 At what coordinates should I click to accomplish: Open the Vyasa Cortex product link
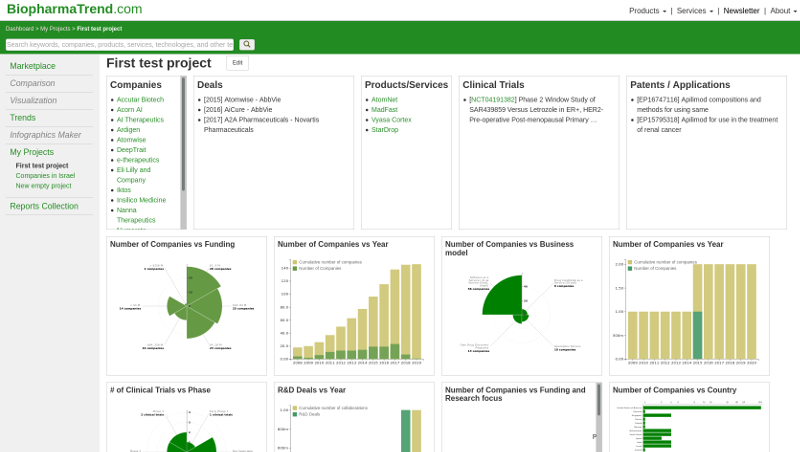391,119
